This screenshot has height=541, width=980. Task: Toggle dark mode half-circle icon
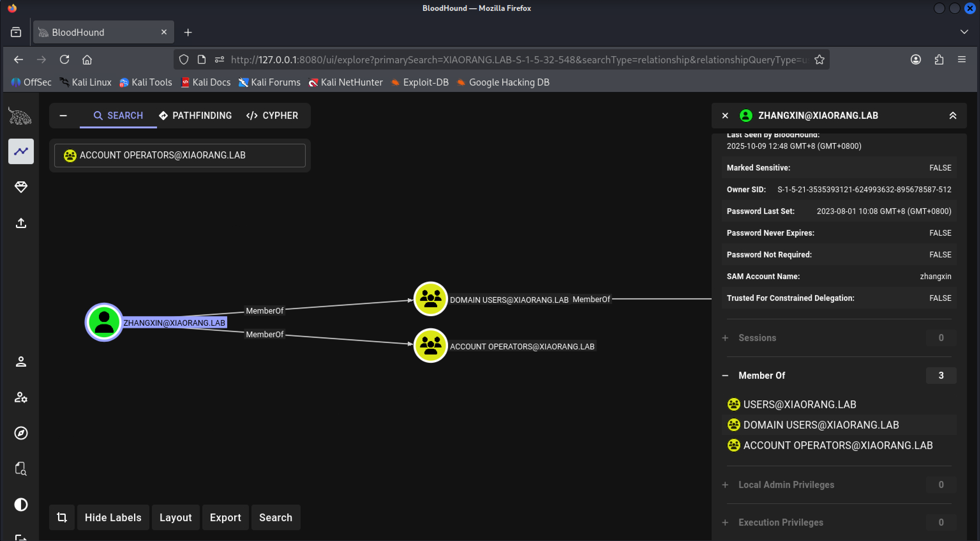(x=21, y=505)
